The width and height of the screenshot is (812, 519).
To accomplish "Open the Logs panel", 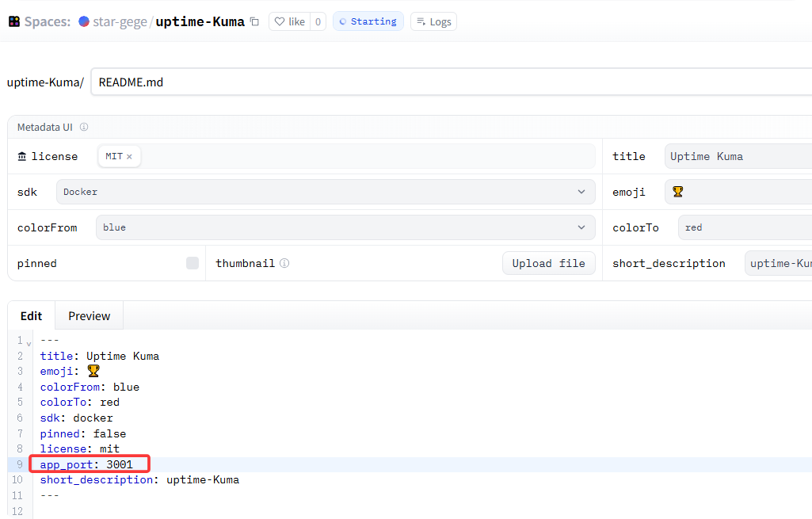I will pos(433,21).
